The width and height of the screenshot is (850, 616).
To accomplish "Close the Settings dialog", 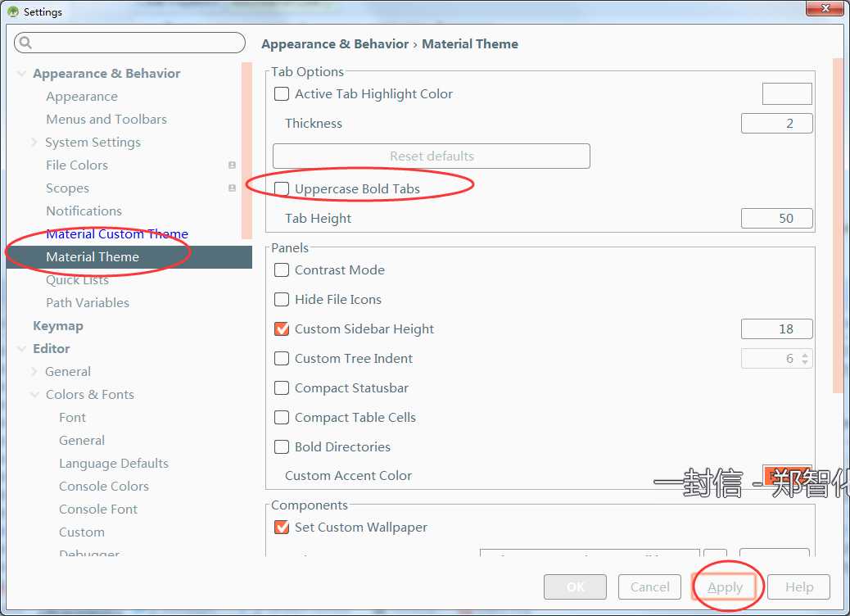I will coord(825,8).
